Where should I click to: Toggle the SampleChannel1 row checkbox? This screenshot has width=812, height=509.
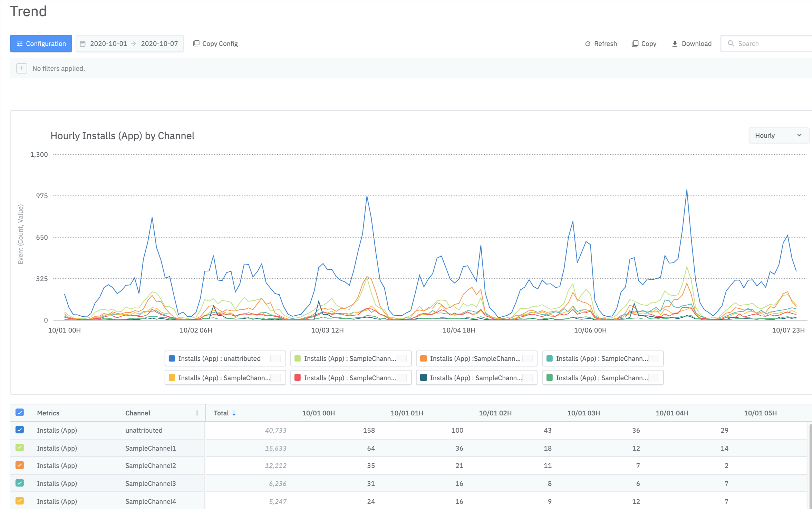coord(20,448)
